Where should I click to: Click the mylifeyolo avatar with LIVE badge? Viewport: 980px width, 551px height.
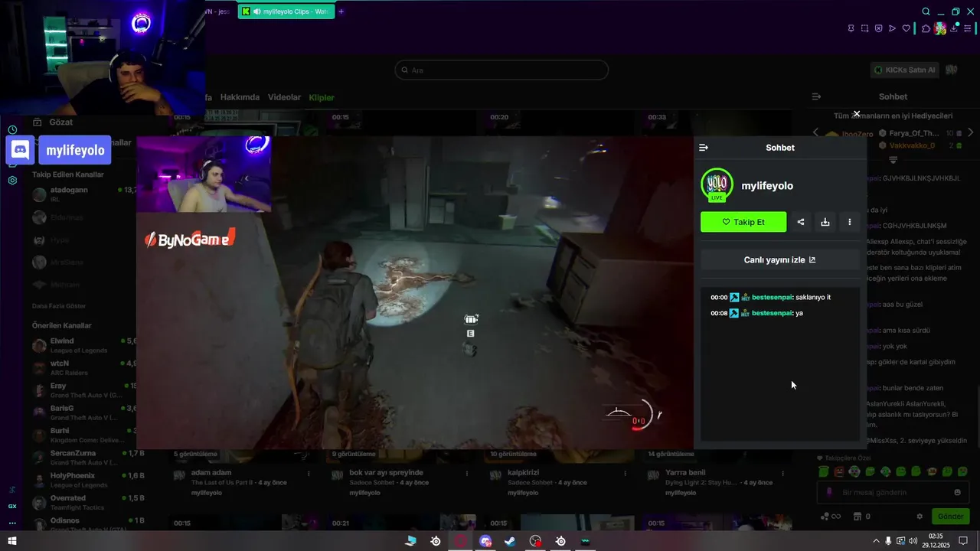717,185
